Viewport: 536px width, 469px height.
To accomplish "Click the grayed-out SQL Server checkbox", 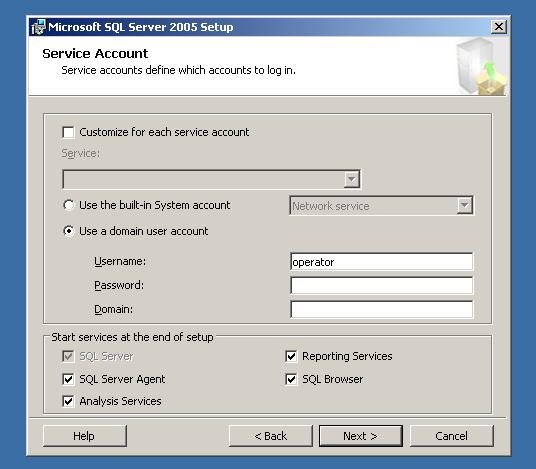I will coord(68,356).
